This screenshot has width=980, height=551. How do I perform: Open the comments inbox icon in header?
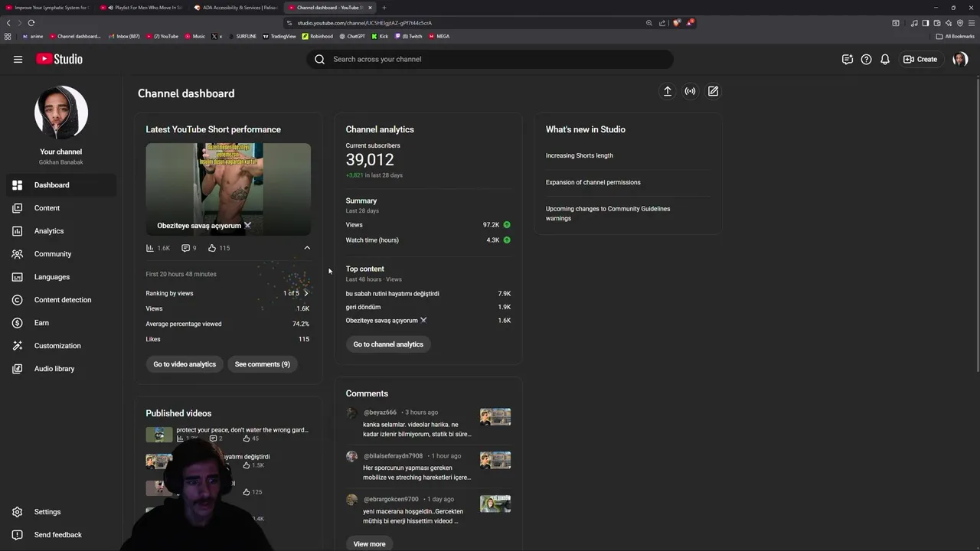[x=848, y=59]
